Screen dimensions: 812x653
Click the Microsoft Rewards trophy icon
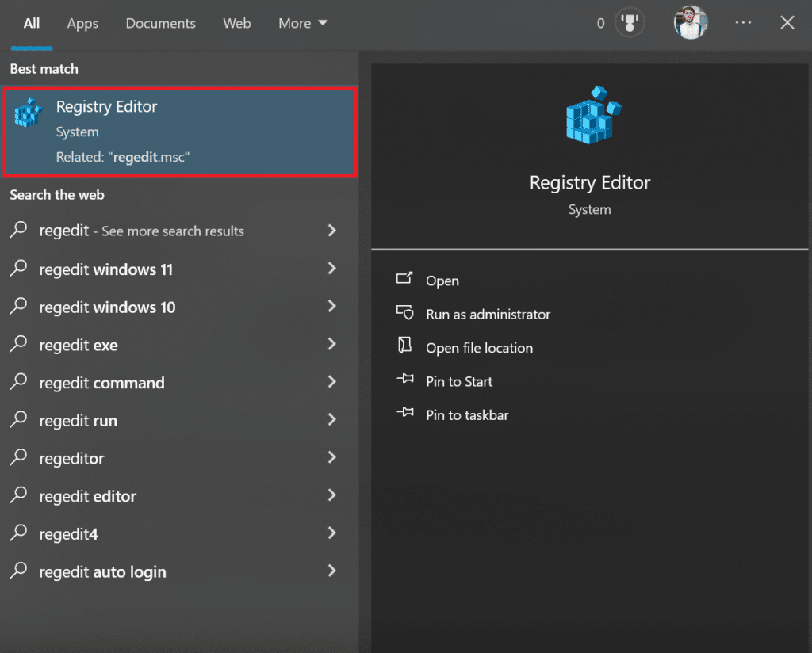tap(630, 22)
